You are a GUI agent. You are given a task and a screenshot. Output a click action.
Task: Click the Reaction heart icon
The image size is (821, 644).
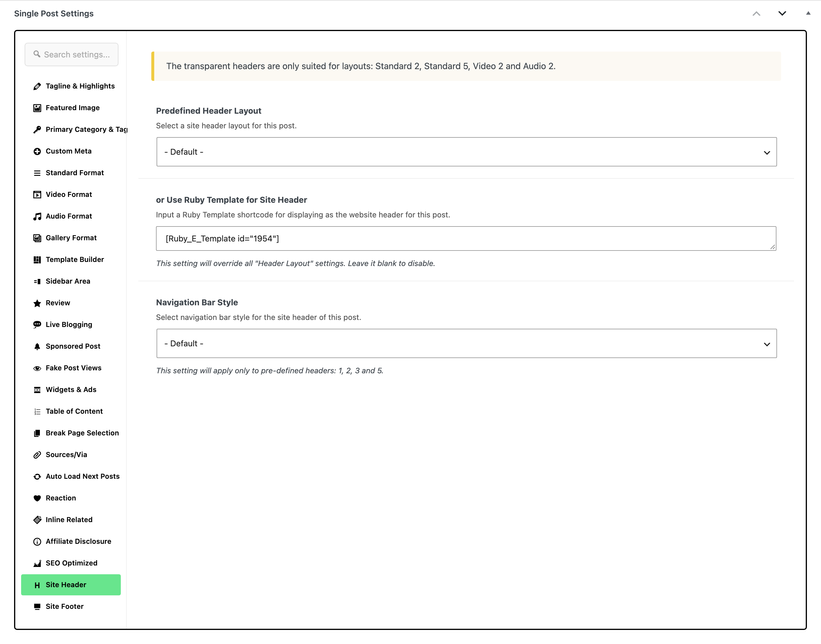coord(37,498)
